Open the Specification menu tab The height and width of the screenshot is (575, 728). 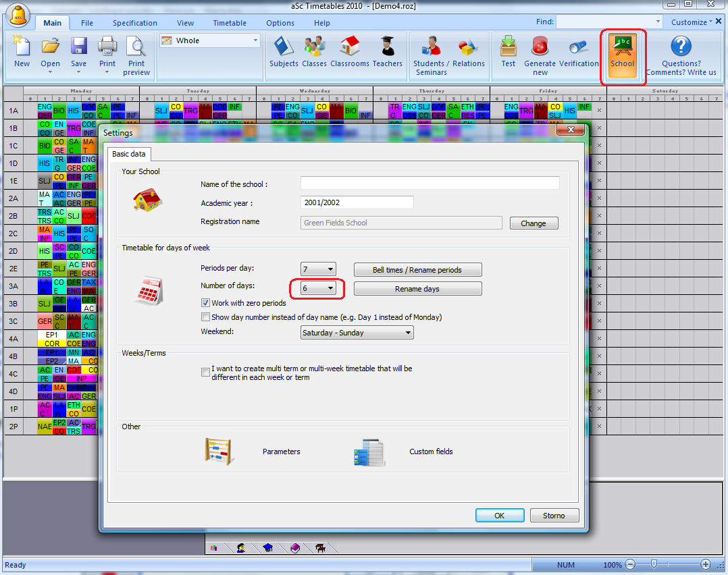click(x=134, y=23)
